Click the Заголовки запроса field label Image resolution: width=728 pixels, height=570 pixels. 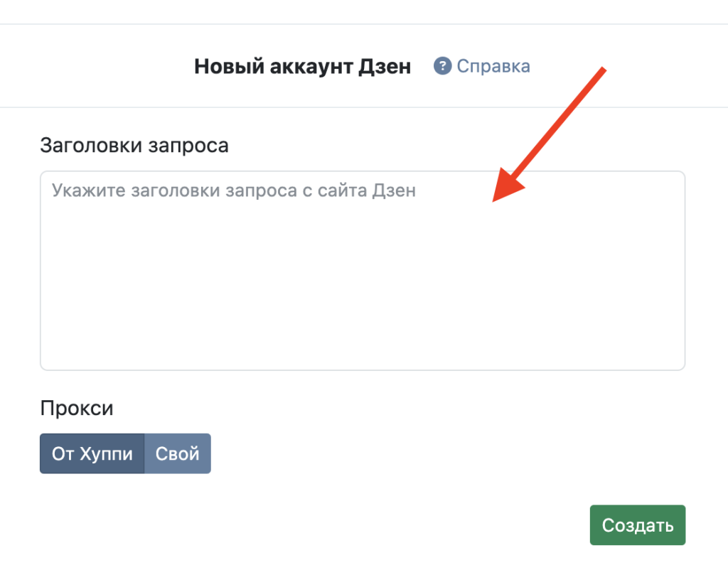(134, 145)
